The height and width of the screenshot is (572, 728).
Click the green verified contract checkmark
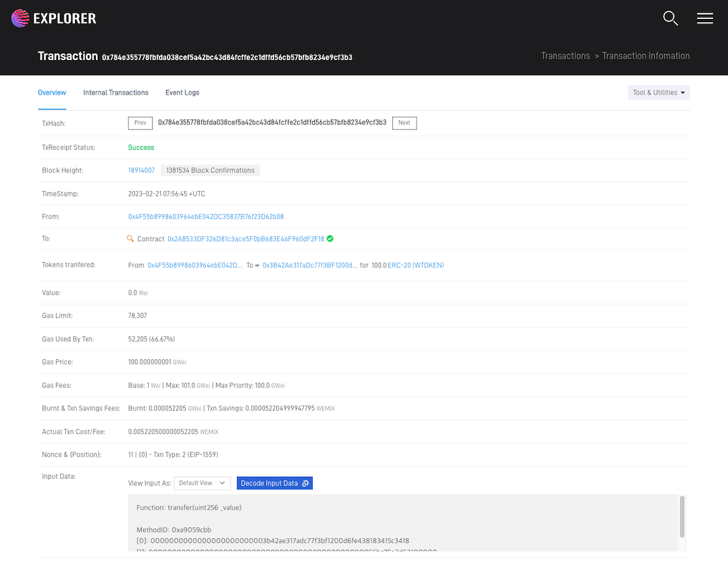click(x=330, y=239)
